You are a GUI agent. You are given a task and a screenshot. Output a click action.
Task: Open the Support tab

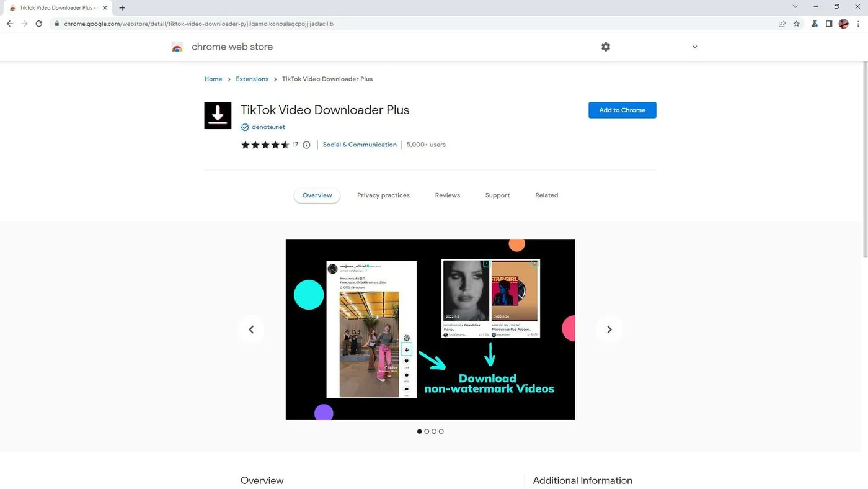pos(497,195)
